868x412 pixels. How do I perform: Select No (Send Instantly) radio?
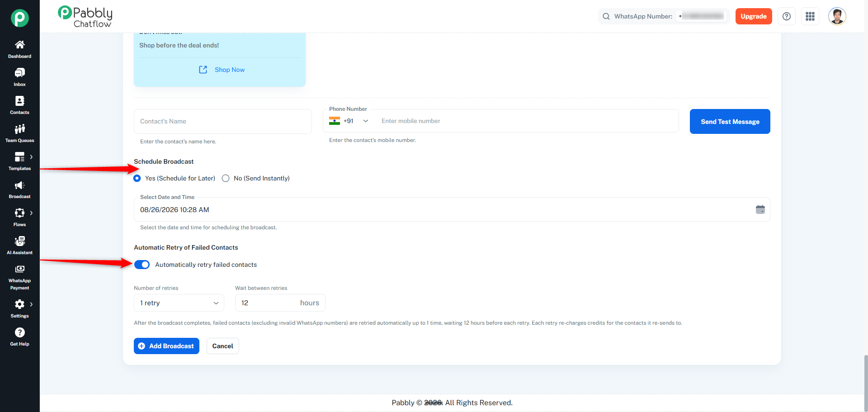tap(226, 178)
